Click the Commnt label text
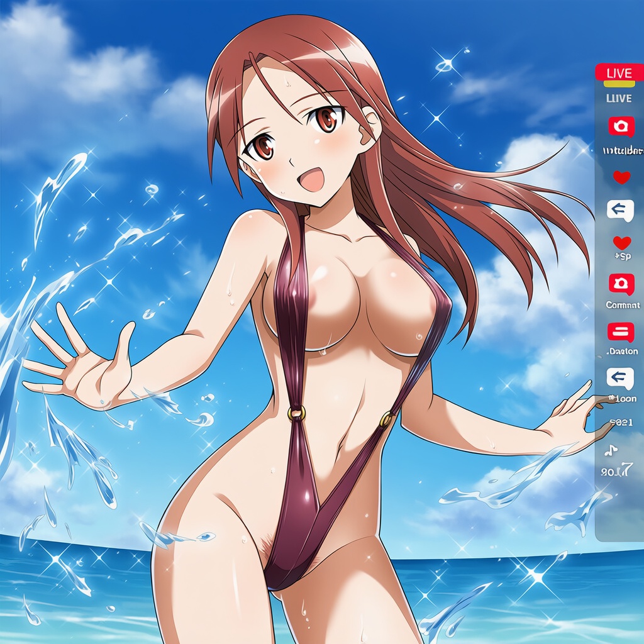This screenshot has height=644, width=644. coord(623,305)
